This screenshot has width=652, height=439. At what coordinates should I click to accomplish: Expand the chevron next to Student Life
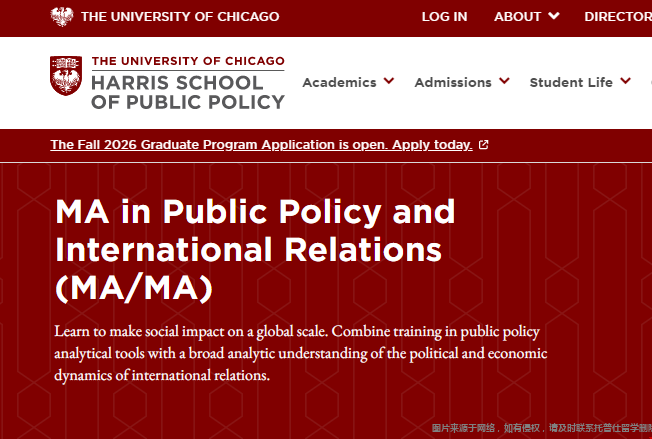click(x=625, y=81)
